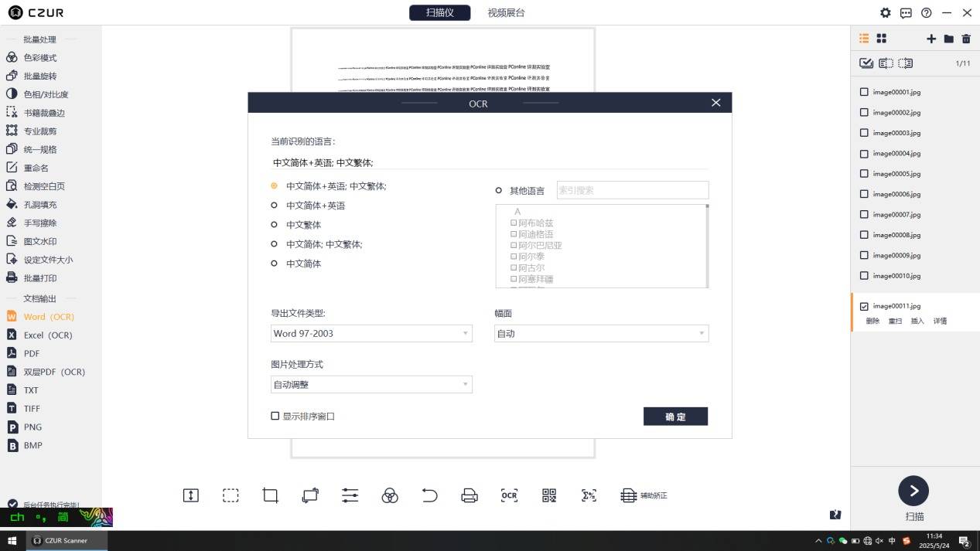This screenshot has height=551, width=980.
Task: Open the 导出文件类型 Word 97-2003 dropdown
Action: click(371, 333)
